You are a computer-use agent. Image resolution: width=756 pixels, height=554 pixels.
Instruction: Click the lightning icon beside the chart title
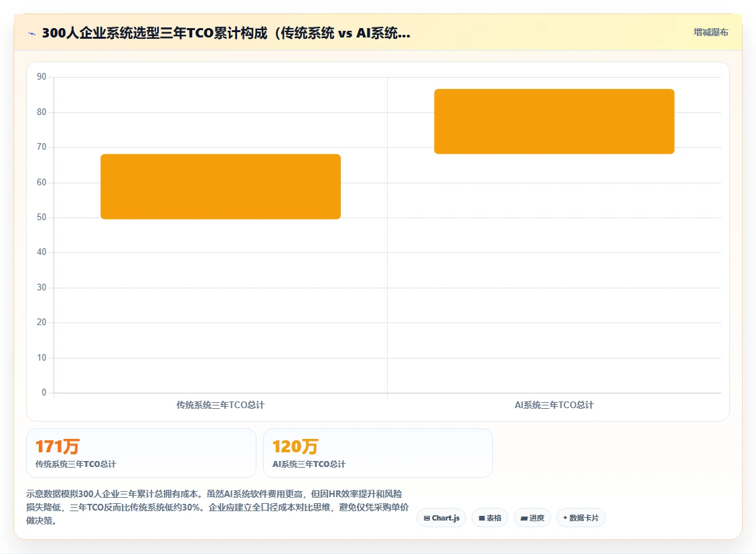(x=32, y=33)
